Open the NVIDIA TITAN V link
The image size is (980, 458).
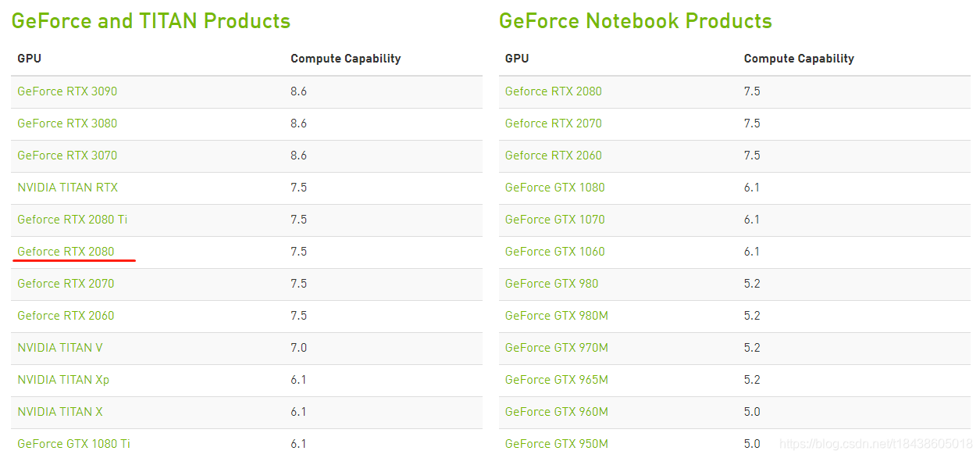point(60,348)
